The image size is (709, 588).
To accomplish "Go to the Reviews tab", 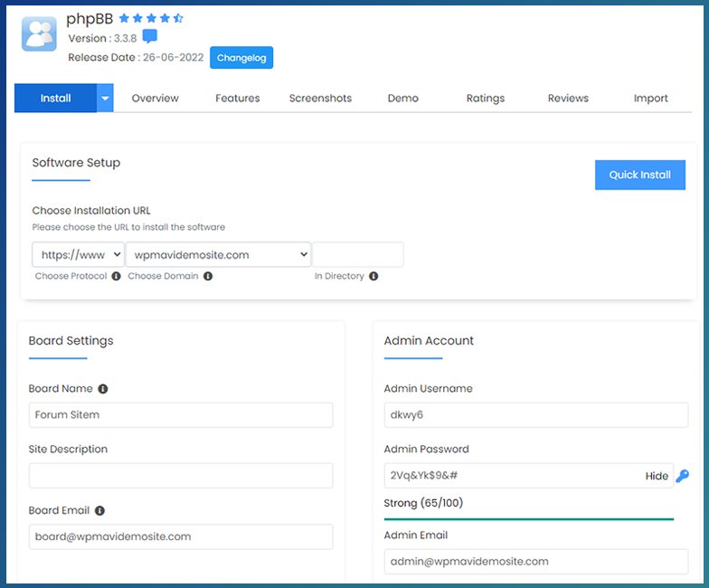I will click(x=568, y=98).
